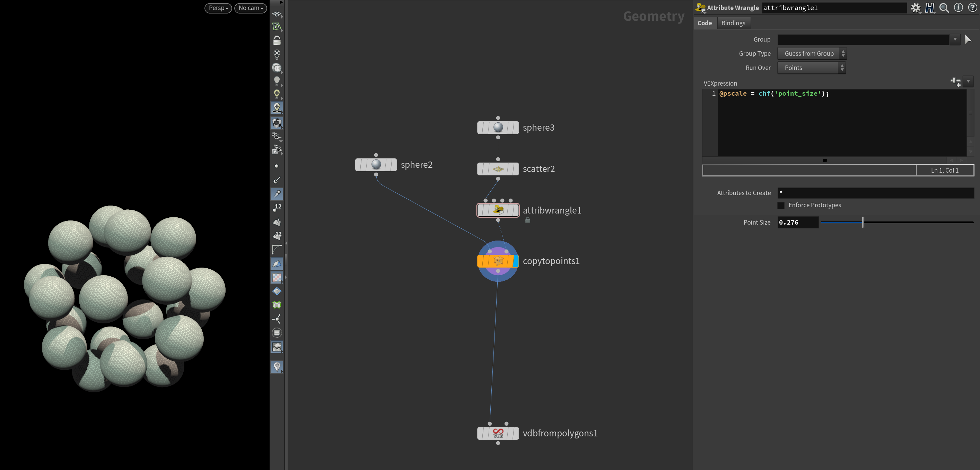Toggle the blue display flag on copytopoints1
Screen dimensions: 980x470
click(516, 261)
